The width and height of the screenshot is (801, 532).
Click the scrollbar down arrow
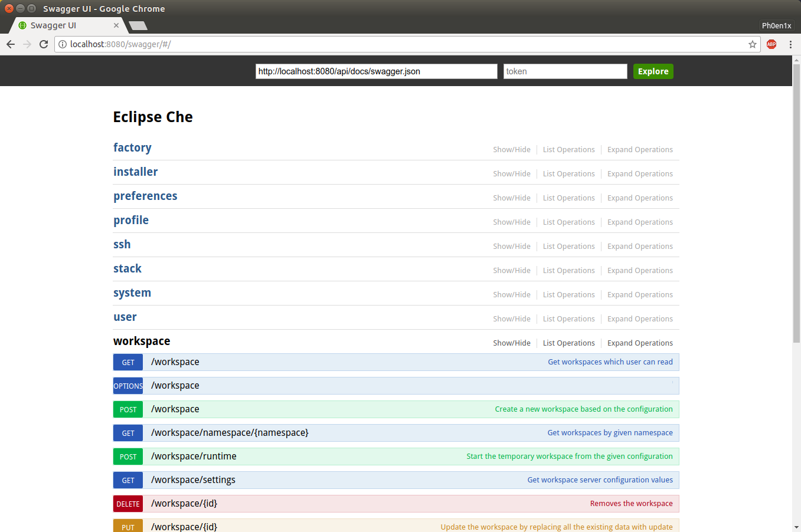coord(796,527)
